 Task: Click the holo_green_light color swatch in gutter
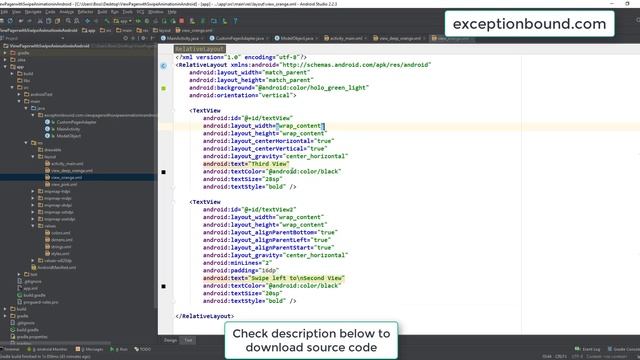164,88
